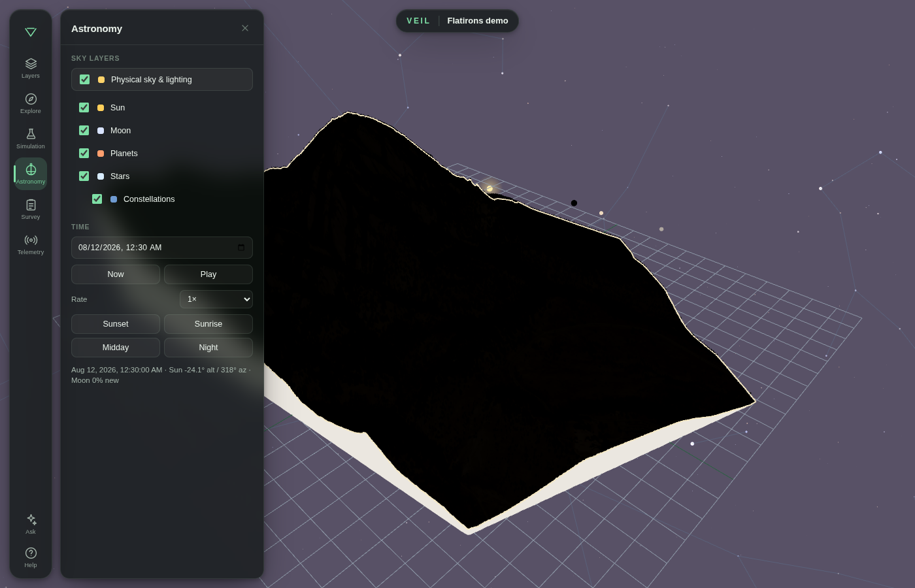The image size is (915, 588).
Task: Click the glowing sun on the terrain ridge
Action: point(490,189)
